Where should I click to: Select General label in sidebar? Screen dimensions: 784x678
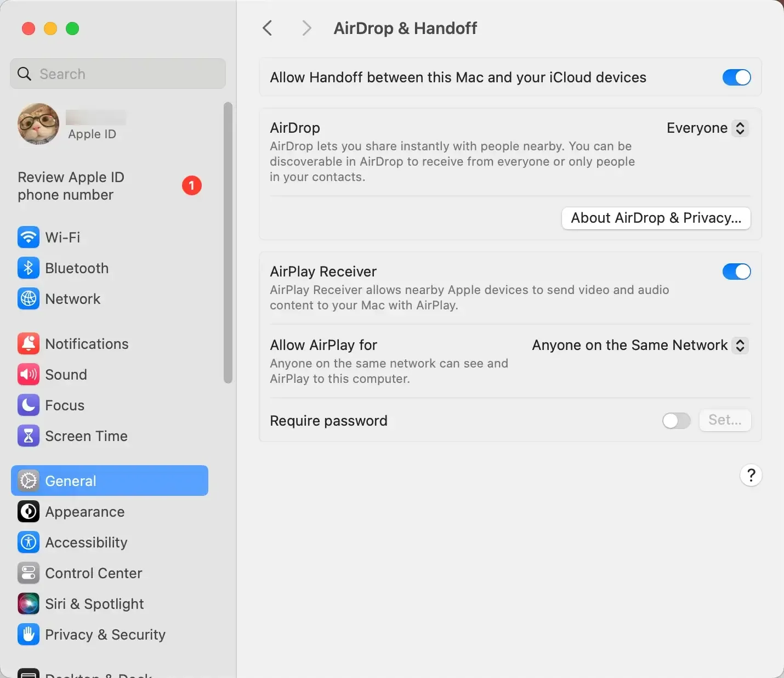[x=71, y=481]
